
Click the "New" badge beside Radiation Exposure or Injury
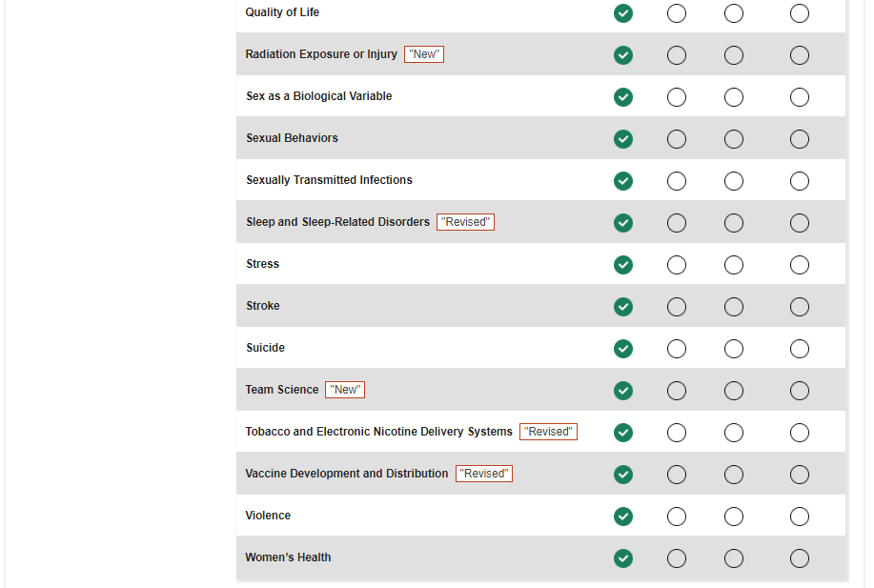pos(424,54)
